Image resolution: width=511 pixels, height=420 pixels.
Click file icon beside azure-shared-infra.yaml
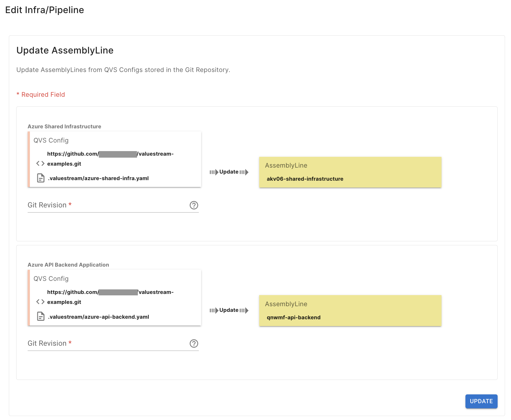(x=41, y=178)
